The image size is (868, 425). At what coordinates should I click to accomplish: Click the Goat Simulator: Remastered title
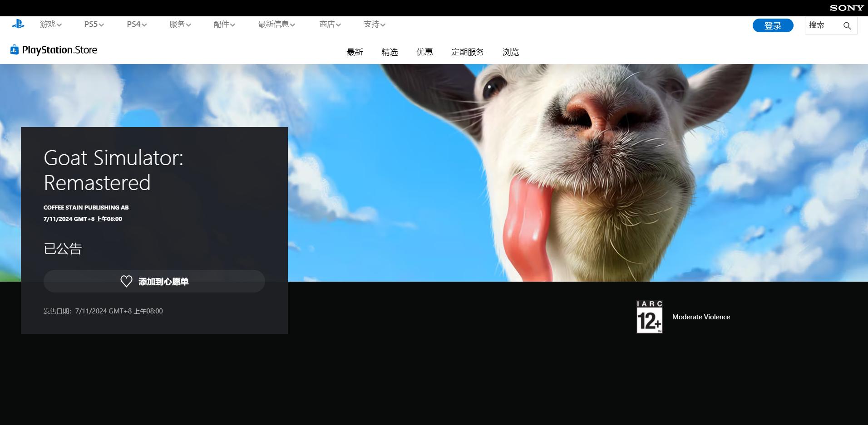(x=113, y=170)
